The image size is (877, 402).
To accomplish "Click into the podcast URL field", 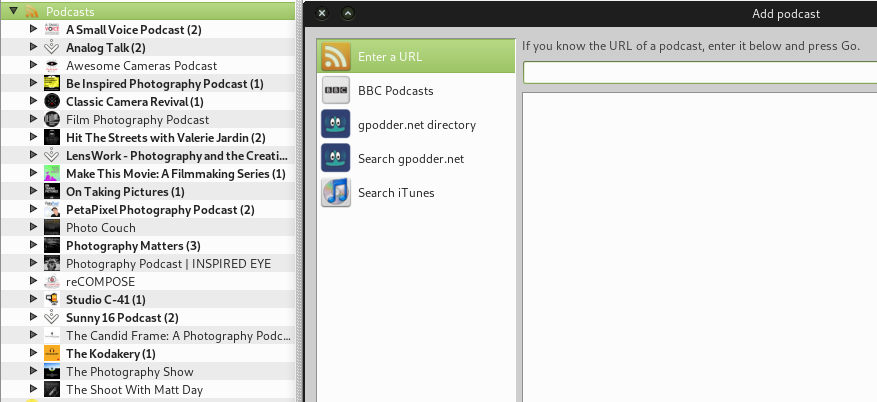I will (x=700, y=73).
